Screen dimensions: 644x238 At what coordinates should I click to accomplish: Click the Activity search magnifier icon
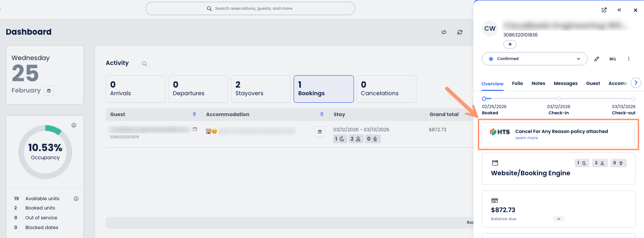pos(144,64)
